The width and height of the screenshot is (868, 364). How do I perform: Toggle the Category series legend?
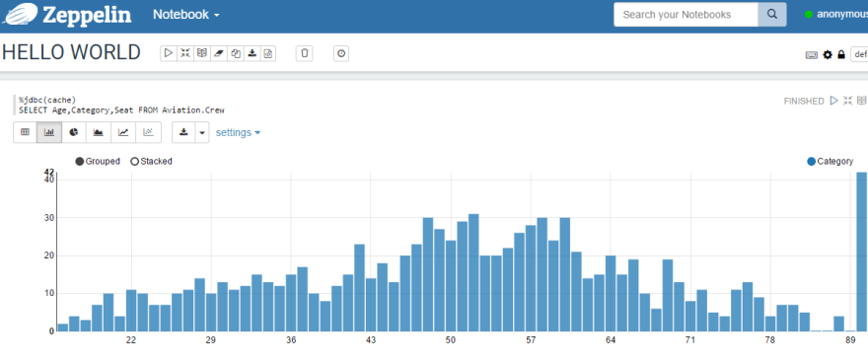tap(831, 161)
